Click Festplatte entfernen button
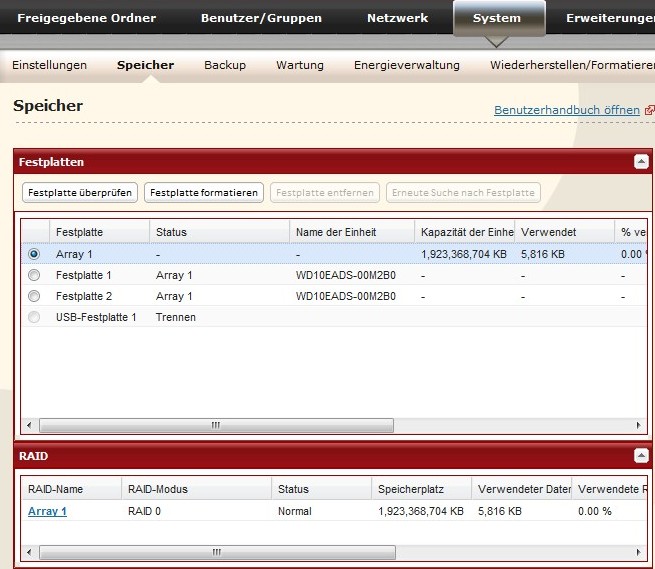The width and height of the screenshot is (655, 569). 325,193
